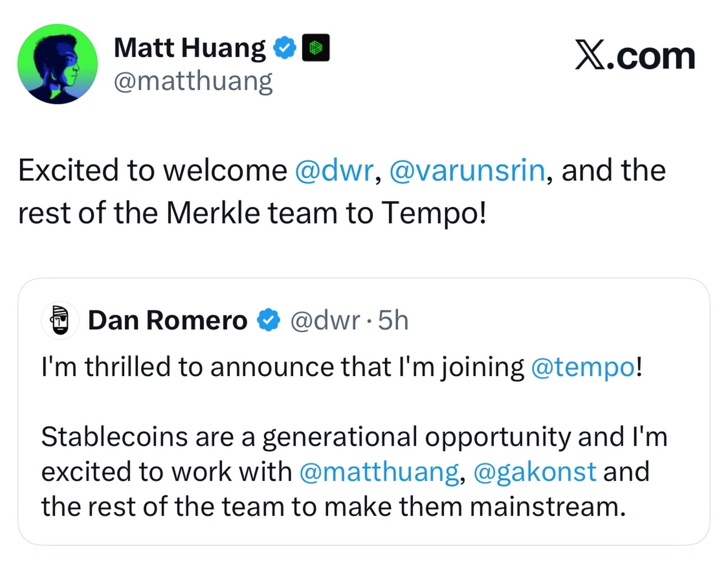Click the @dwr handle beside Dan Romero

pos(325,320)
